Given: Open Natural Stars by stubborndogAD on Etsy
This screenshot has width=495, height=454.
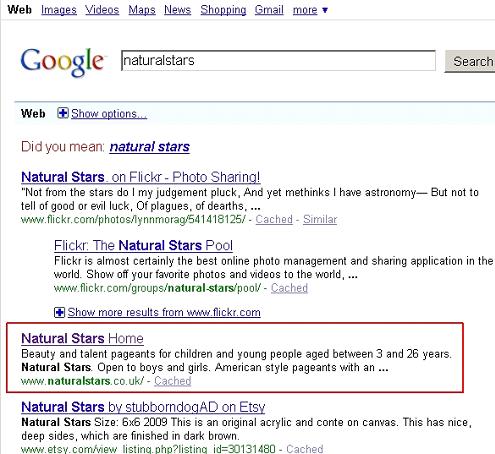Looking at the screenshot, I should (143, 407).
